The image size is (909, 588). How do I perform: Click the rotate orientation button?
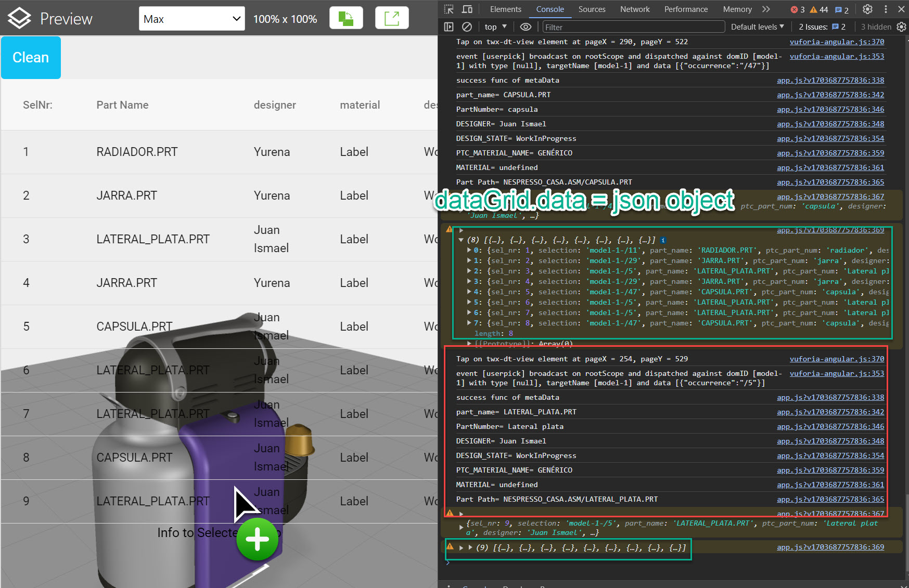(346, 19)
